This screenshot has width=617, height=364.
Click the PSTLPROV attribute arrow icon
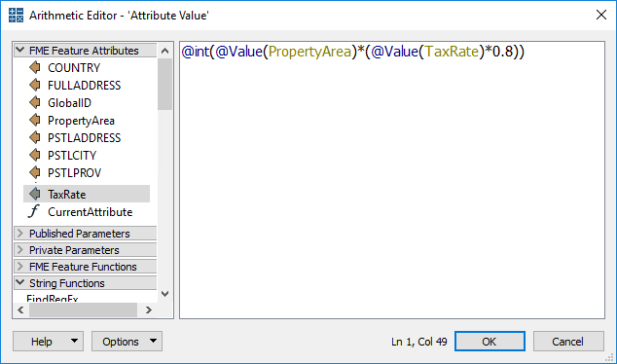[x=35, y=172]
